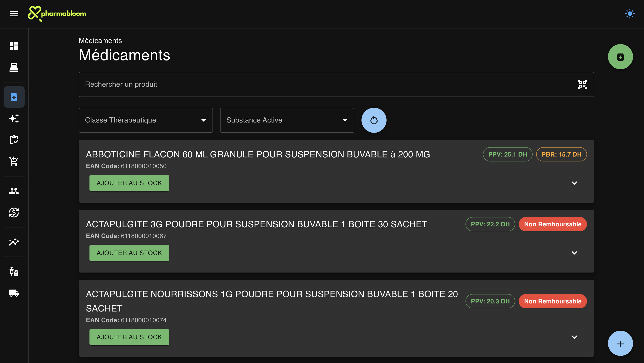Image resolution: width=644 pixels, height=363 pixels.
Task: Click the PBR: 15.7 DH chip
Action: tap(561, 154)
